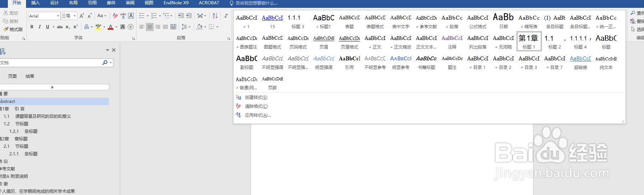Open the EndNote X9 ribbon tab

(x=176, y=3)
